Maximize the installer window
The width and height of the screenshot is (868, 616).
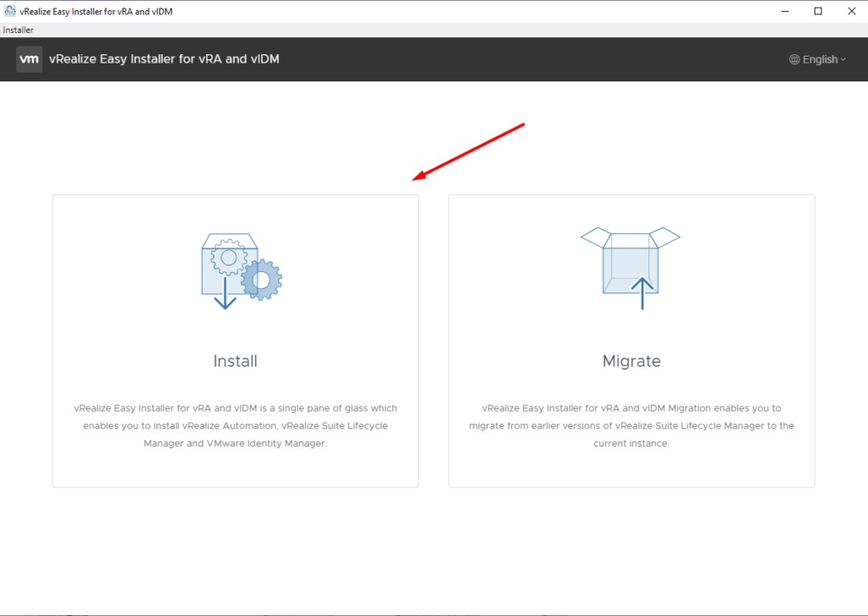(818, 11)
